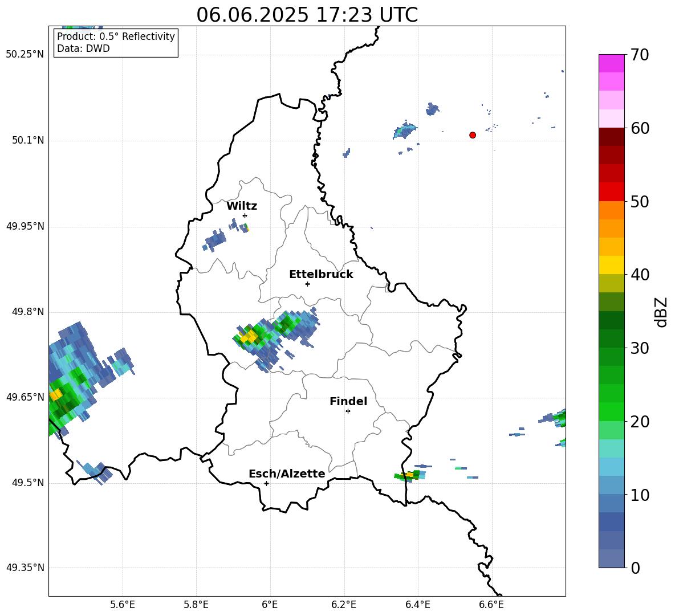Click the magenta top colorbar segment

[x=612, y=64]
